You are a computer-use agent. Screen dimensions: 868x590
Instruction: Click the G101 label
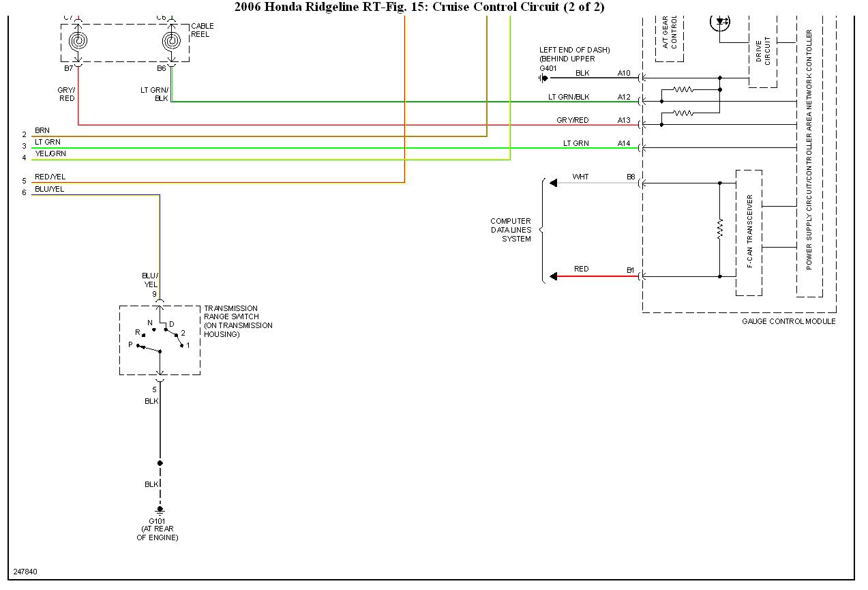coord(158,521)
